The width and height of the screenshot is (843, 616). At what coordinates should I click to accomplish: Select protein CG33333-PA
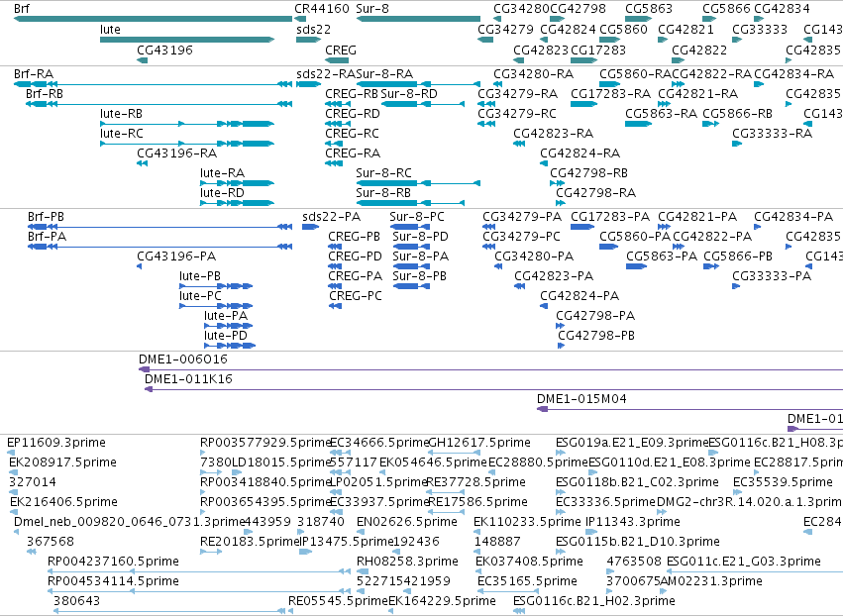[x=736, y=286]
